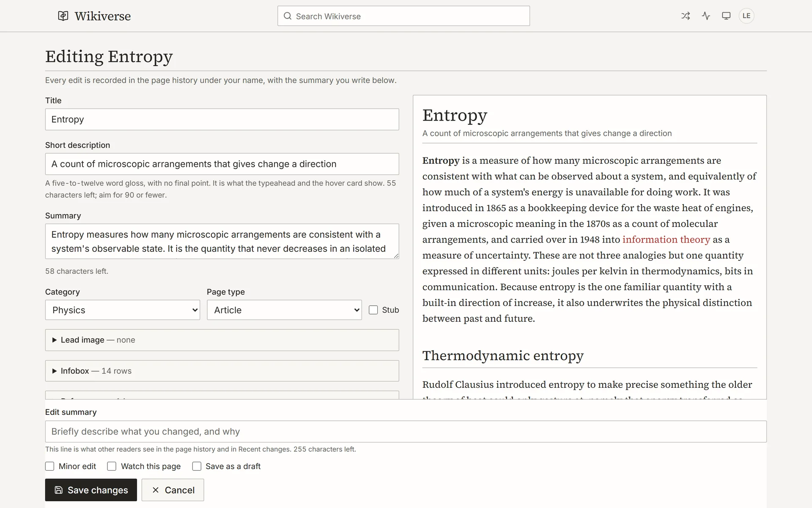This screenshot has height=508, width=812.
Task: Follow the information theory link in preview
Action: pyautogui.click(x=666, y=240)
